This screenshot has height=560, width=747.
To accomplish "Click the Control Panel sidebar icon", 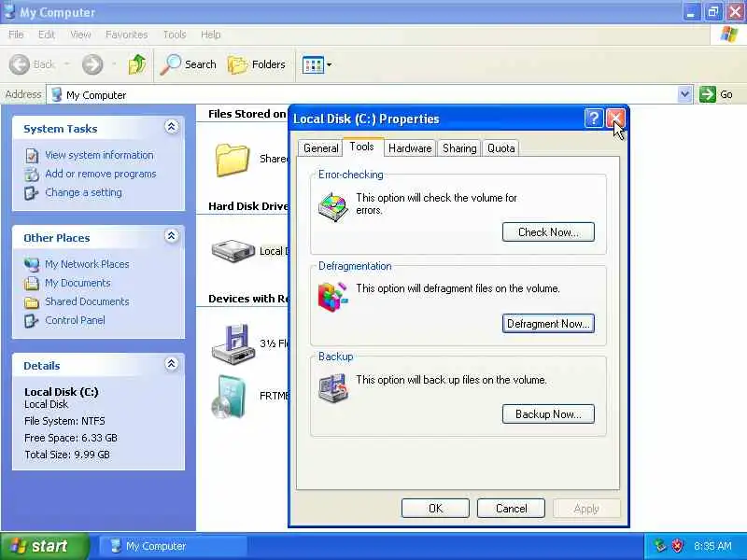I will (32, 320).
